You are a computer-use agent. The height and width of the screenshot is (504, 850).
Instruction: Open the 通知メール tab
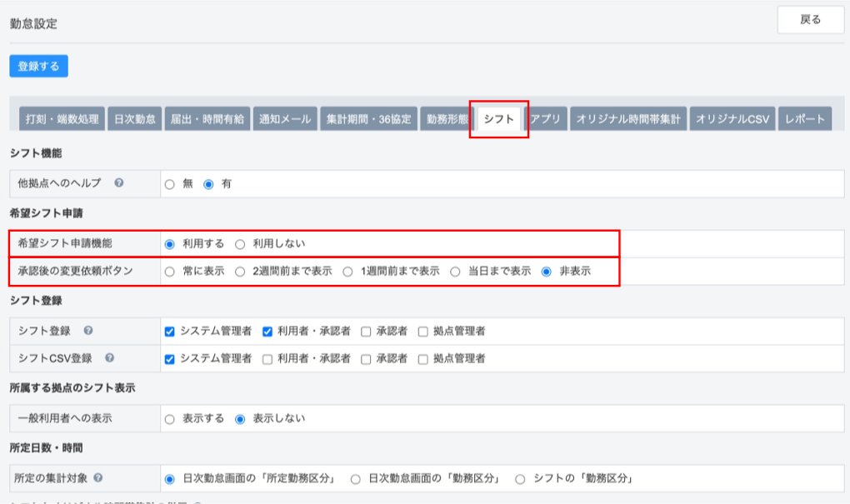tap(285, 119)
